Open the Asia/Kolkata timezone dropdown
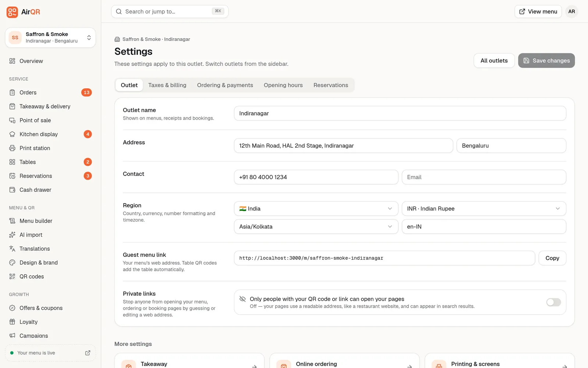 pyautogui.click(x=316, y=227)
